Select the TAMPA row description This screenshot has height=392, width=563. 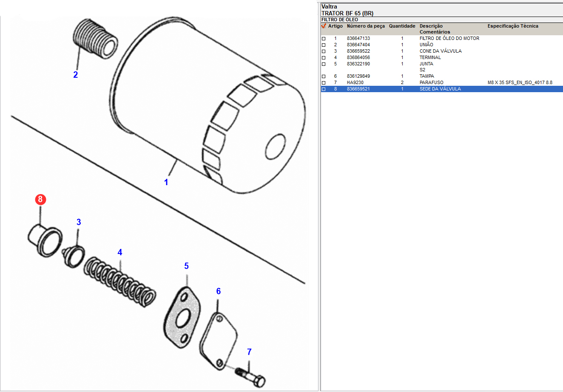click(427, 76)
